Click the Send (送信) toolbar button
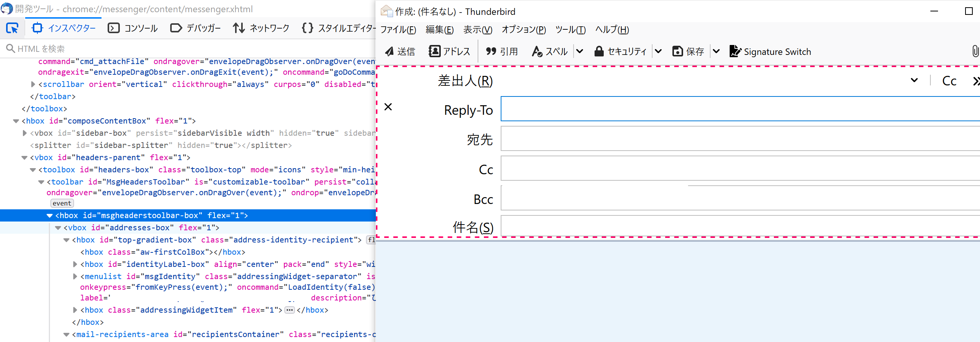Image resolution: width=980 pixels, height=342 pixels. tap(400, 51)
